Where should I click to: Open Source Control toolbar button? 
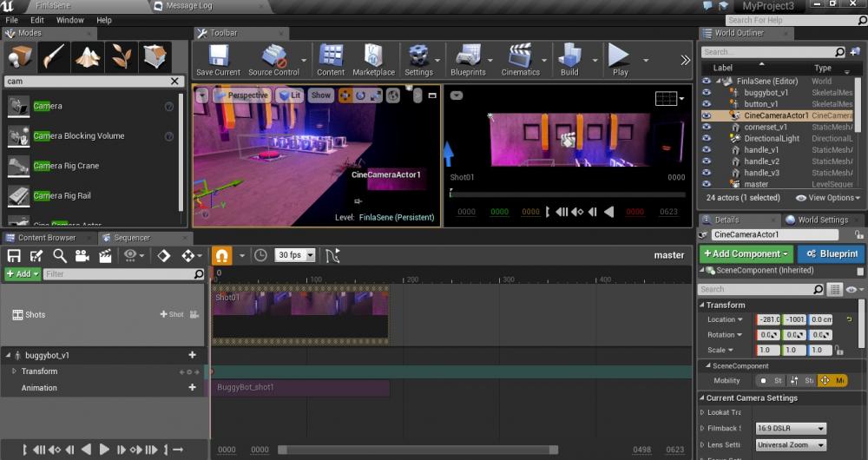point(273,60)
